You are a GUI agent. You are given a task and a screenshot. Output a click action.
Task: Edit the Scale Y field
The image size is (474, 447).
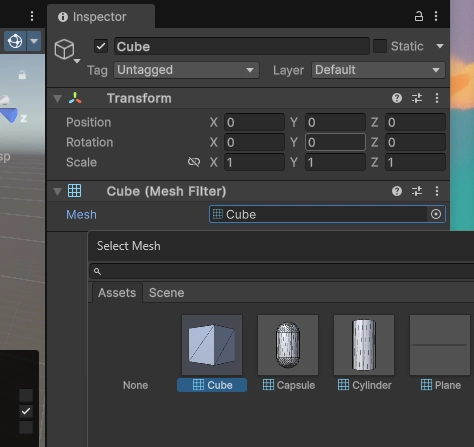point(335,162)
